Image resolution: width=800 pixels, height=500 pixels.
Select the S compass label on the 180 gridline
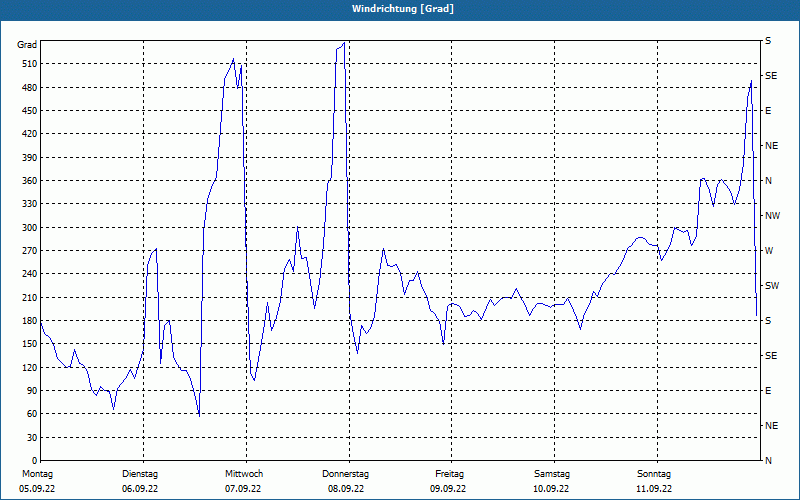coord(768,320)
